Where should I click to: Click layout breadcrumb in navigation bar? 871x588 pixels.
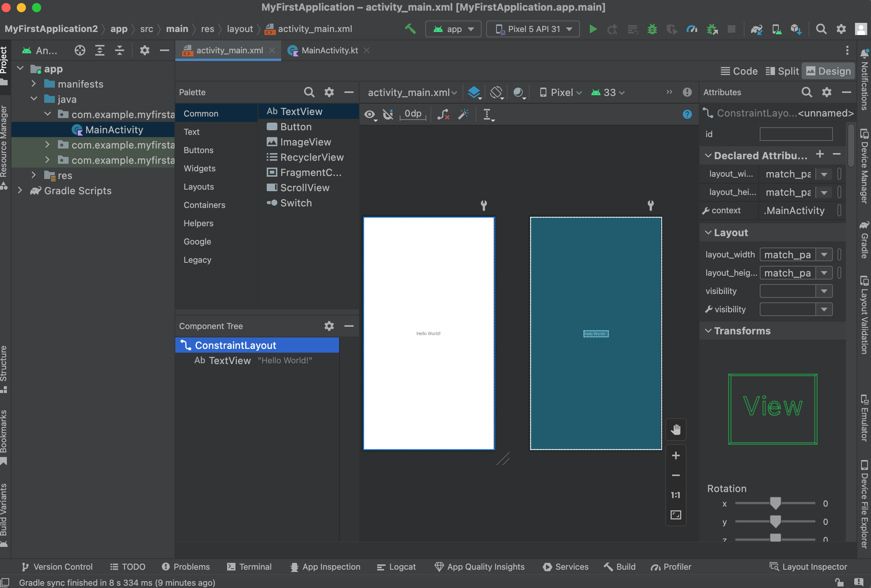240,29
